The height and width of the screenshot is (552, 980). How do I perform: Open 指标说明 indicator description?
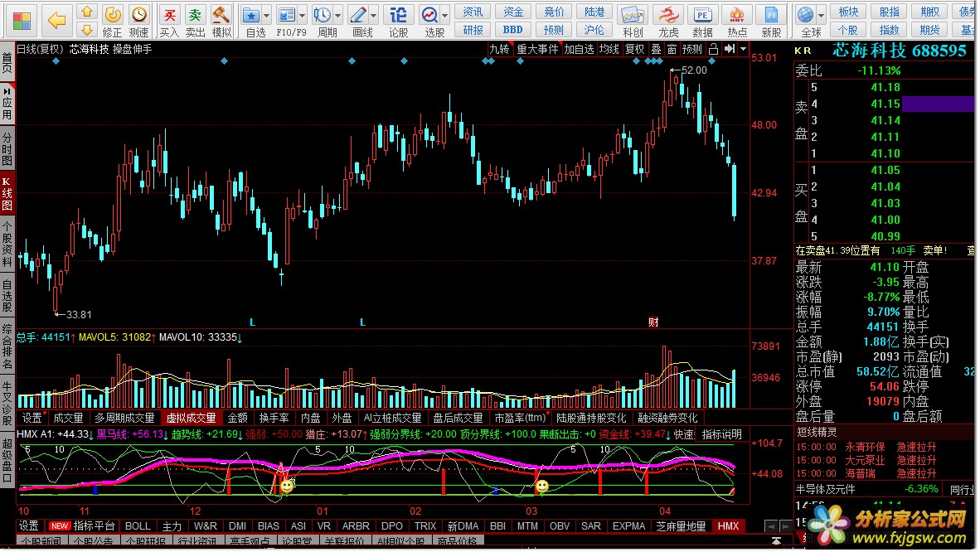[x=722, y=433]
